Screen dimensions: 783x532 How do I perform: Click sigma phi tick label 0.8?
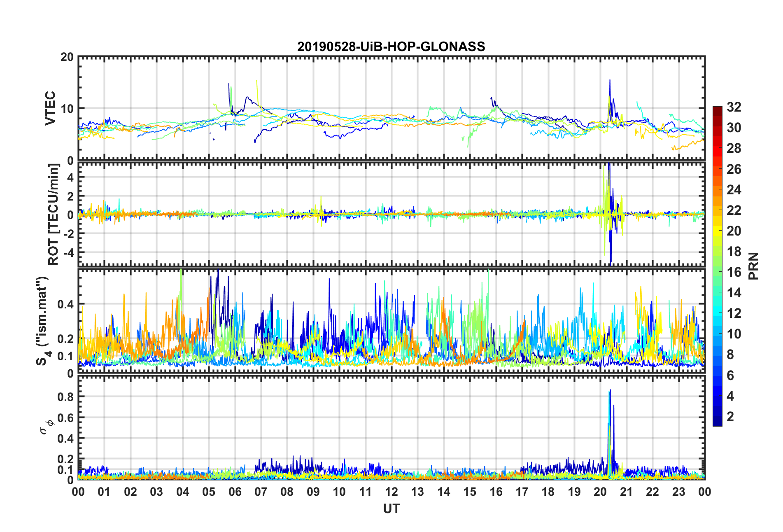click(x=65, y=397)
